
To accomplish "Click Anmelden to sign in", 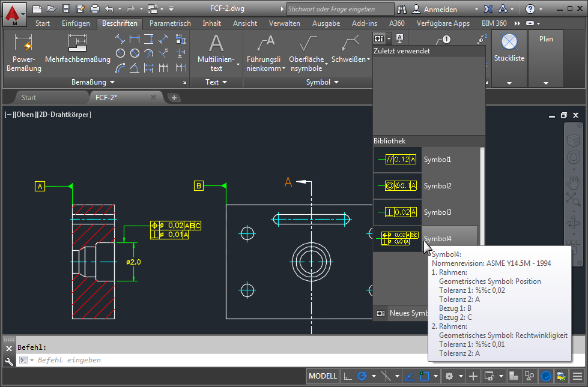I will click(x=440, y=10).
